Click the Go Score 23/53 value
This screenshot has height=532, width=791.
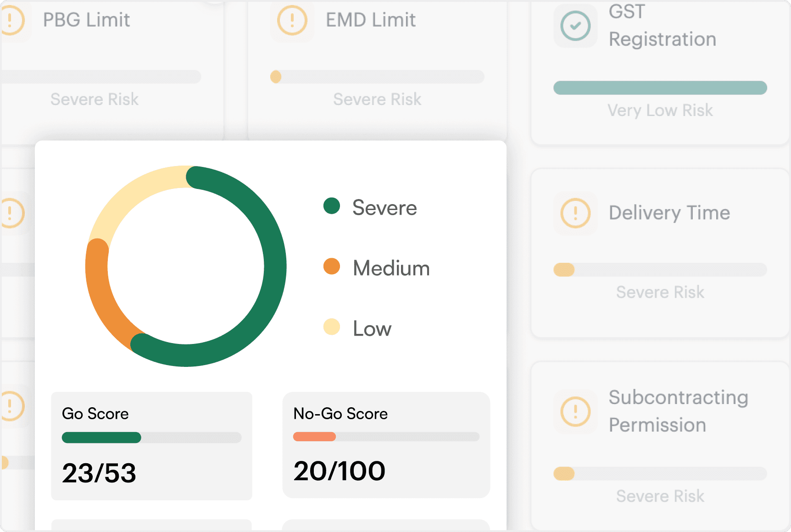[99, 472]
